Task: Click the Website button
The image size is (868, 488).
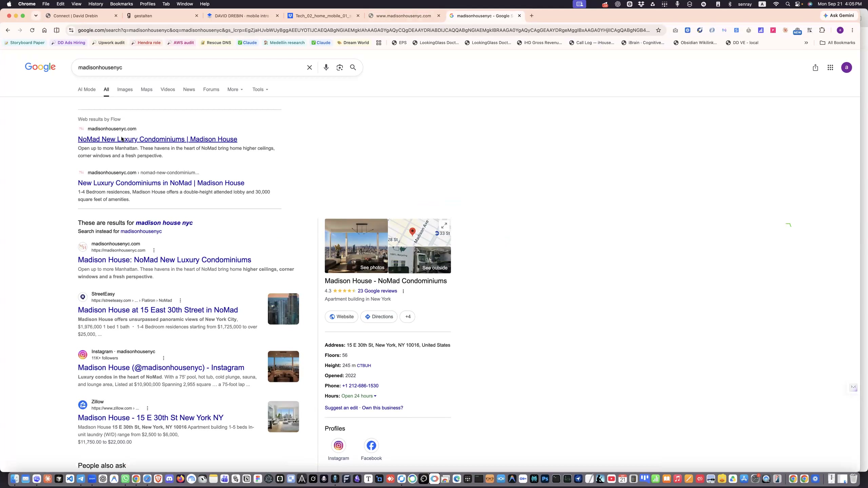Action: pyautogui.click(x=341, y=317)
